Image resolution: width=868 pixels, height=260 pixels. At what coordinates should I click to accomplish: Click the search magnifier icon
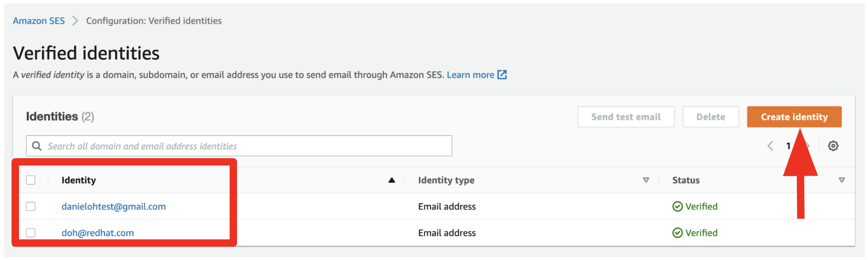[37, 146]
